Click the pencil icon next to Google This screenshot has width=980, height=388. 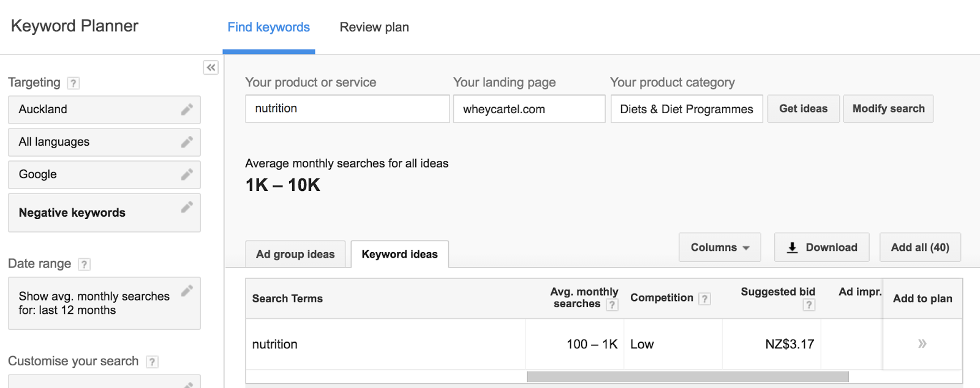coord(187,174)
